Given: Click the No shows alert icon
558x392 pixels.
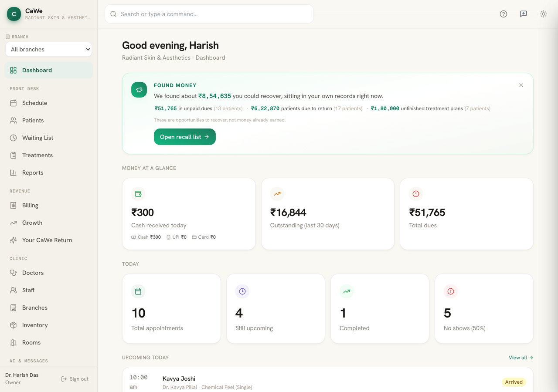Looking at the screenshot, I should click(451, 291).
